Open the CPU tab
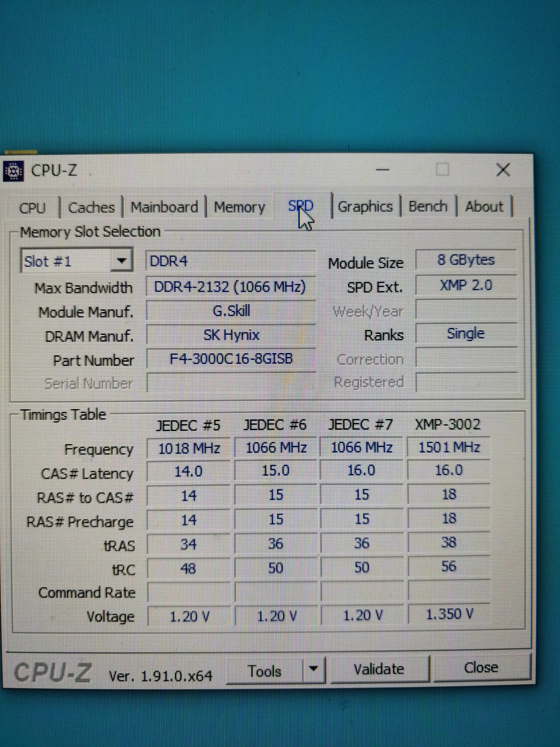Image resolution: width=560 pixels, height=747 pixels. coord(32,208)
